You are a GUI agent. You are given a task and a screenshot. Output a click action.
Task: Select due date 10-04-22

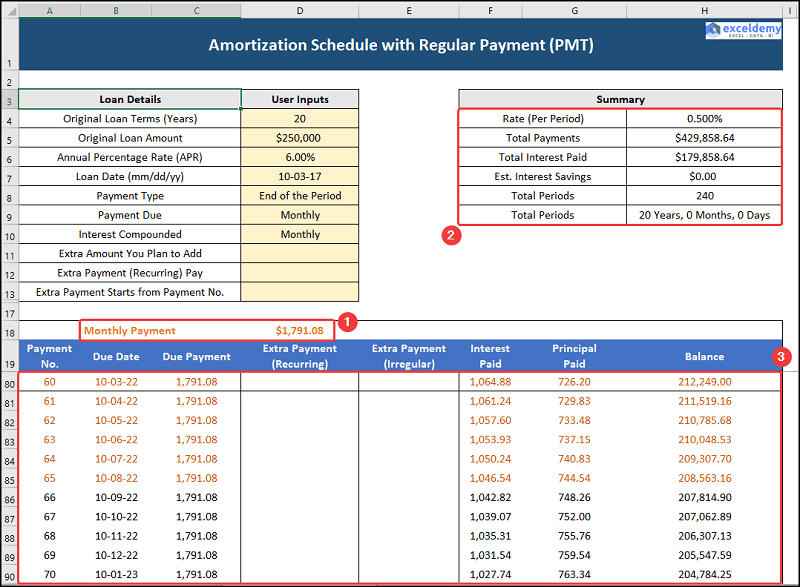point(116,401)
